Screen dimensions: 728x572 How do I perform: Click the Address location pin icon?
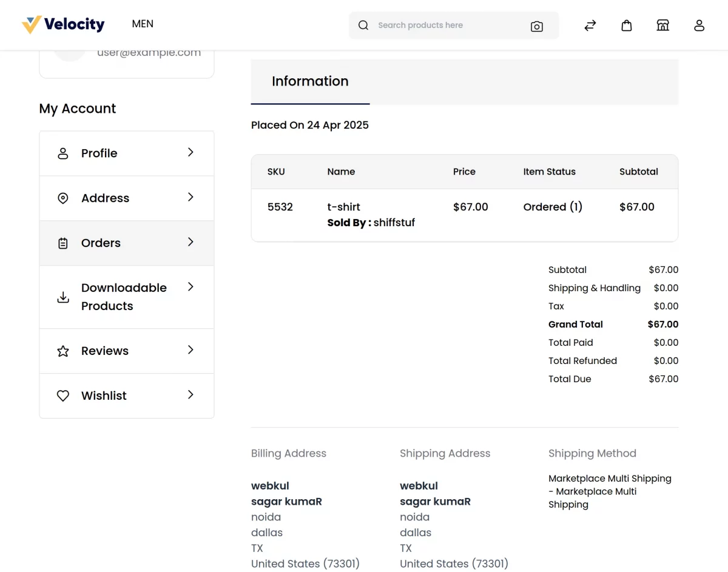point(62,198)
